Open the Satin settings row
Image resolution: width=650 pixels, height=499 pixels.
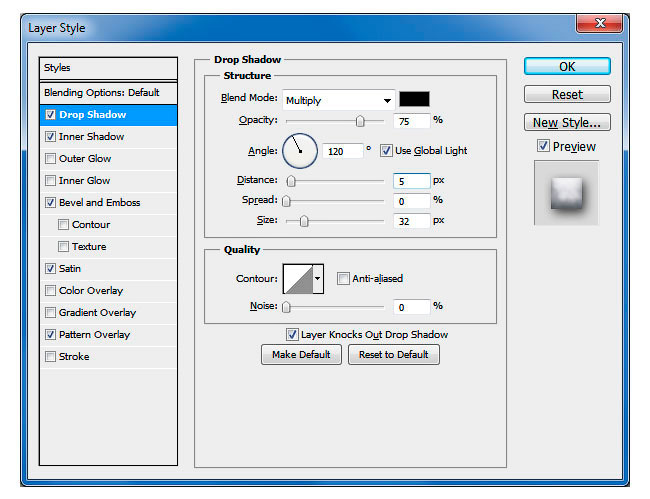(109, 269)
